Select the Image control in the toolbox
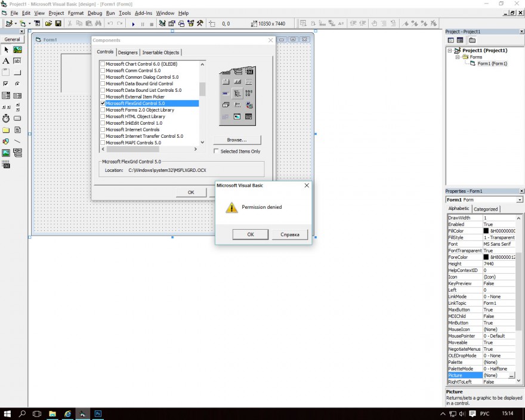The height and width of the screenshot is (420, 525). pos(6,153)
